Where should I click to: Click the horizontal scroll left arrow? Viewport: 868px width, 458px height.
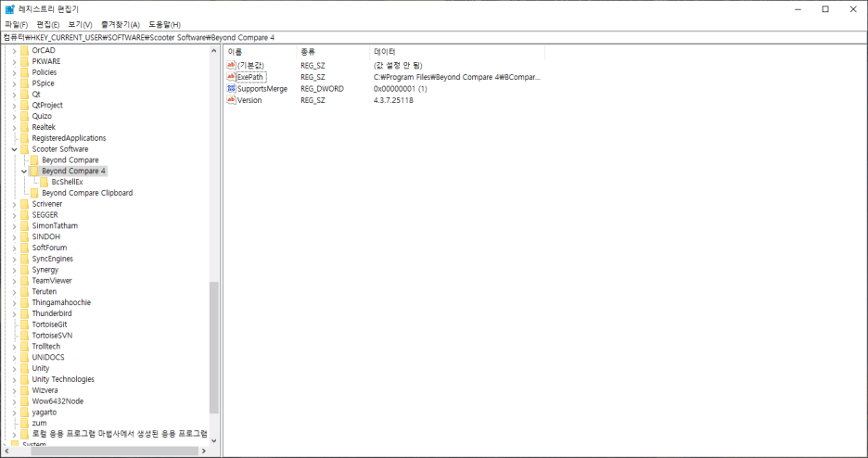pos(6,452)
